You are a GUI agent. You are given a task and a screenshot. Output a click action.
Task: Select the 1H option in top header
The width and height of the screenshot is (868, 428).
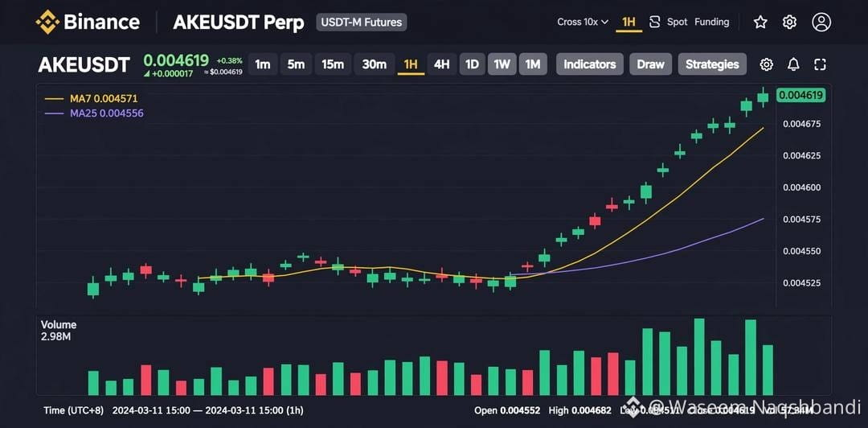coord(628,23)
